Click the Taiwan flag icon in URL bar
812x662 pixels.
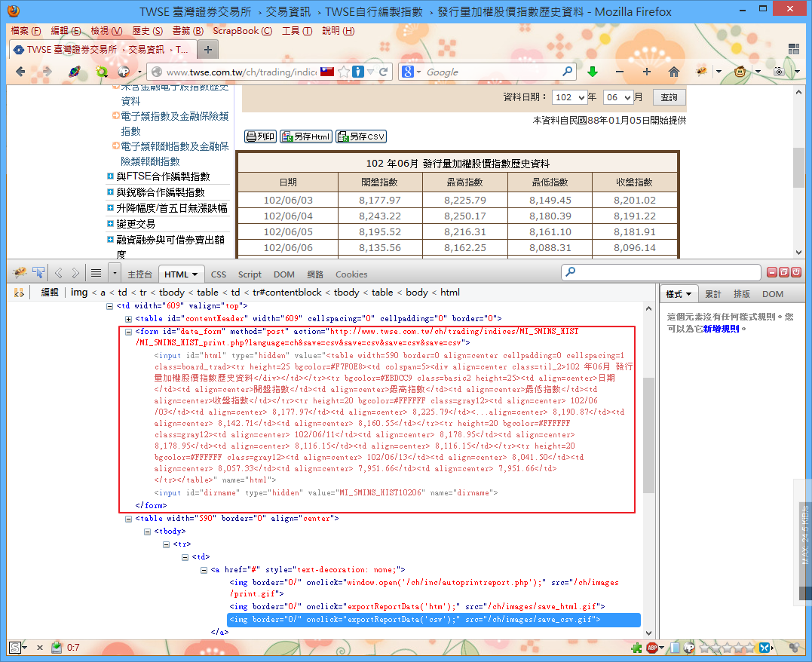[327, 72]
